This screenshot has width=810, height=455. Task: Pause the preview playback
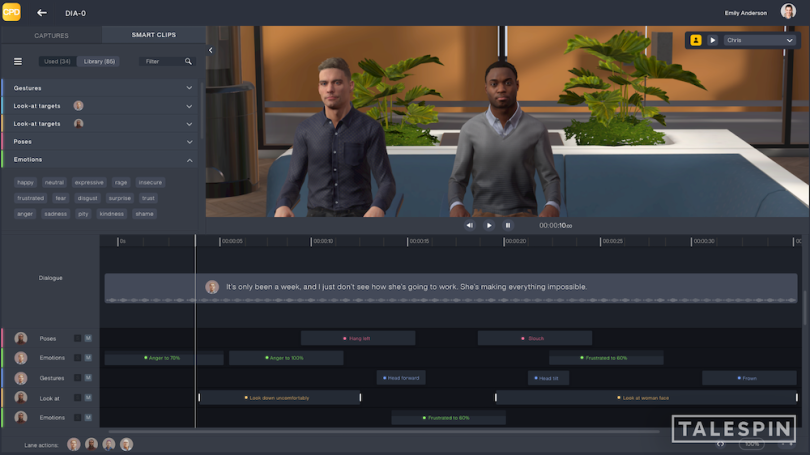[x=508, y=225]
